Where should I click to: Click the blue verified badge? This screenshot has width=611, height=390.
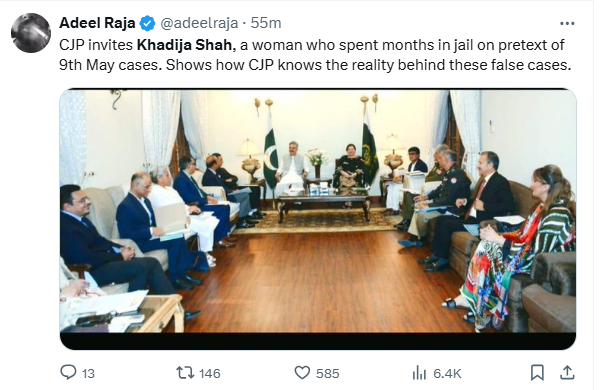tap(147, 23)
